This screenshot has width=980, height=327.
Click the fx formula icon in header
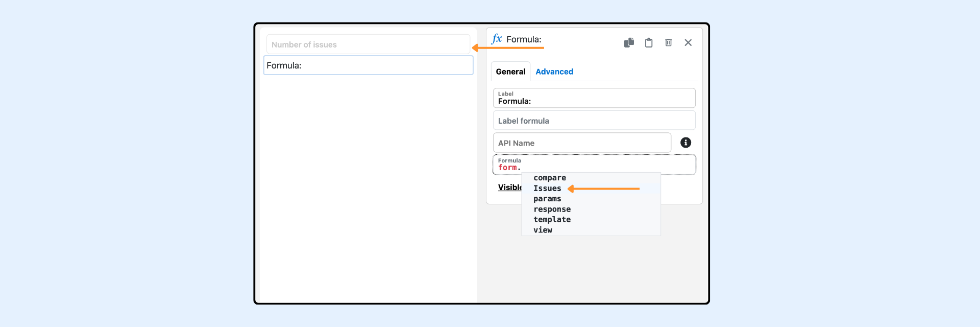[497, 39]
